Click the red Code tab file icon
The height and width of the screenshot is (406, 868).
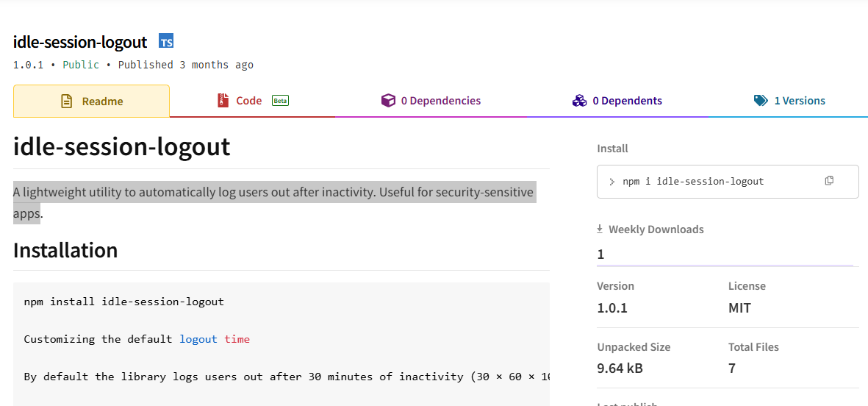coord(223,101)
